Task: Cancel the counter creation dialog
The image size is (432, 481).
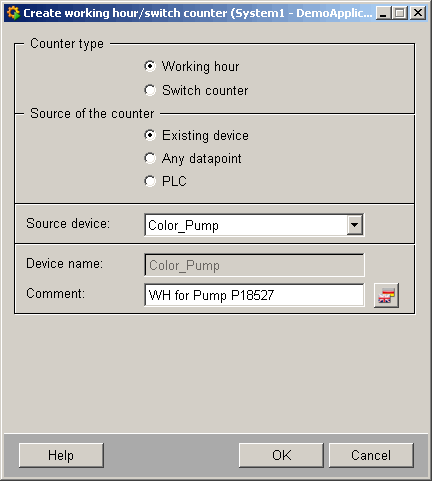Action: [371, 455]
